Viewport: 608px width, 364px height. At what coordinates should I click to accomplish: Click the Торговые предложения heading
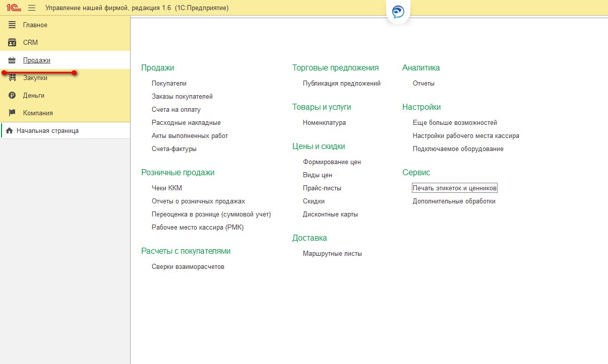click(x=335, y=68)
